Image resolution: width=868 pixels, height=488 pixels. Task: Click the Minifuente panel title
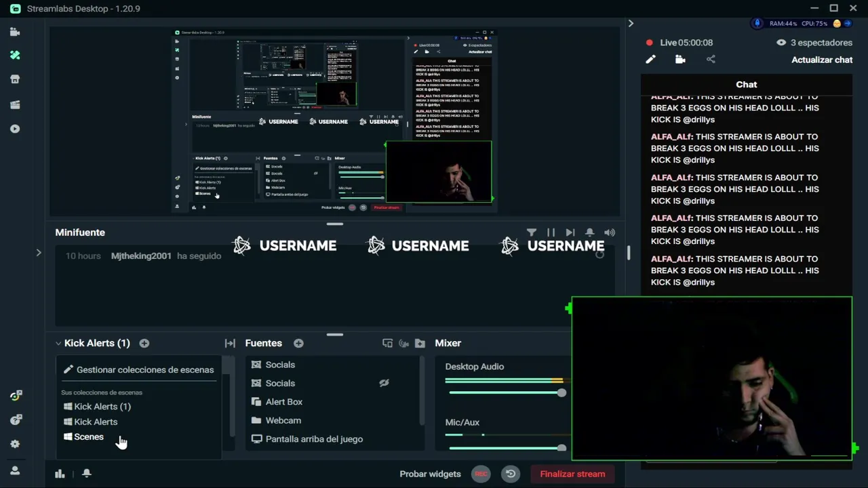pyautogui.click(x=80, y=232)
